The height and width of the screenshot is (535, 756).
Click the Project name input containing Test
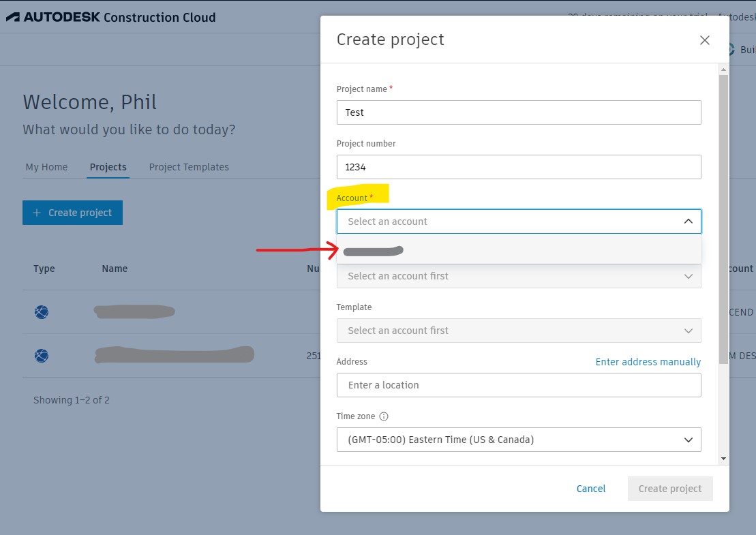click(519, 112)
